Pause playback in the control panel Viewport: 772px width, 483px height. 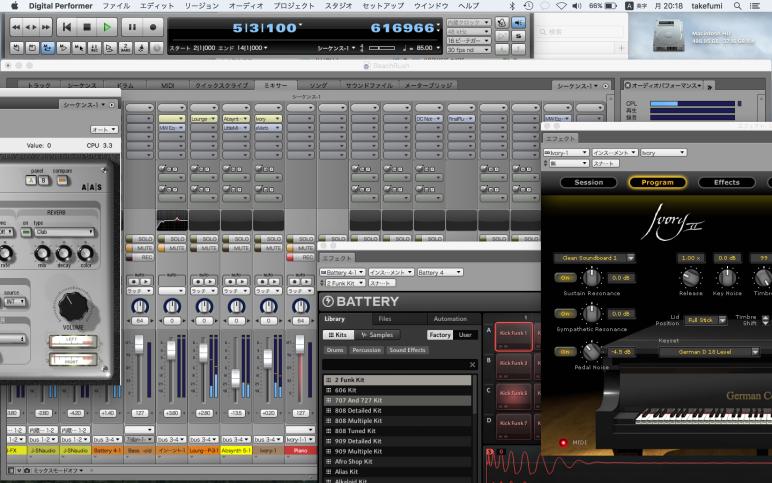pyautogui.click(x=132, y=27)
